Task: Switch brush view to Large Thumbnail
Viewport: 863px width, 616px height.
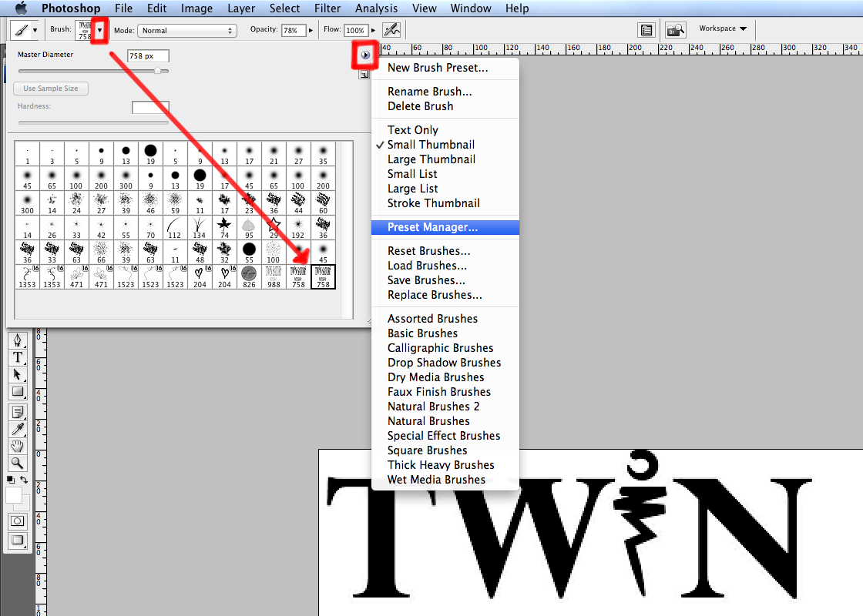Action: coord(445,159)
